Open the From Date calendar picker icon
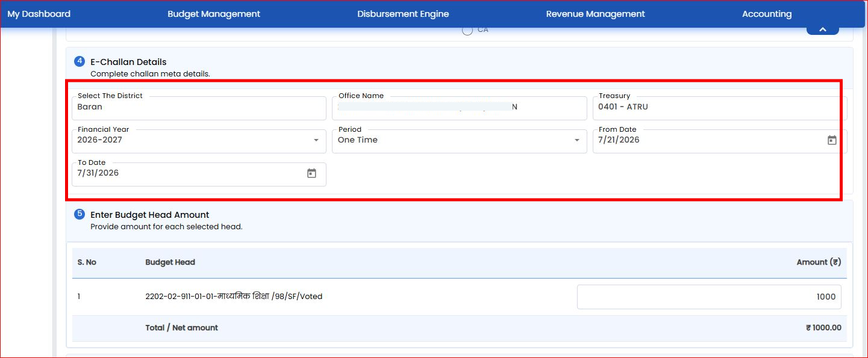Viewport: 868px width, 358px height. pyautogui.click(x=832, y=140)
